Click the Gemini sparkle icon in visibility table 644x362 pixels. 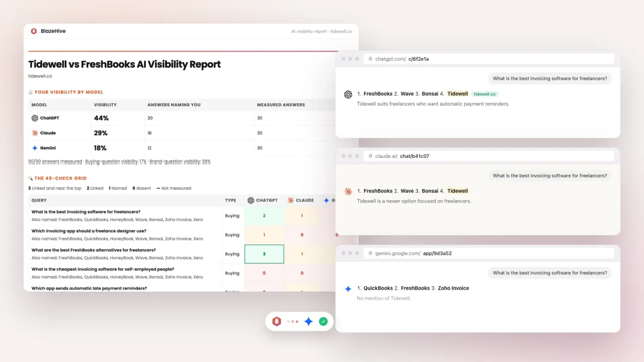click(x=35, y=148)
